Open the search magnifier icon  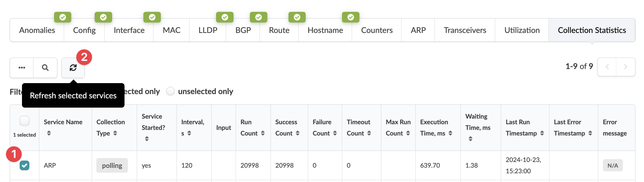[x=45, y=68]
